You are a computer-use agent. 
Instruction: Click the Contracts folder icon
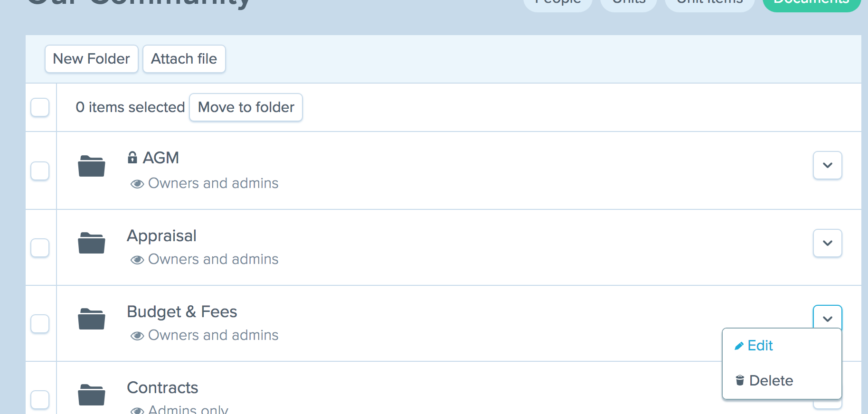click(92, 395)
